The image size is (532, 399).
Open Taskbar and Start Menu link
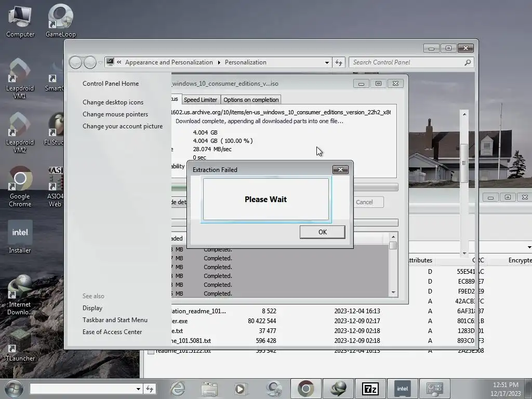(x=115, y=320)
